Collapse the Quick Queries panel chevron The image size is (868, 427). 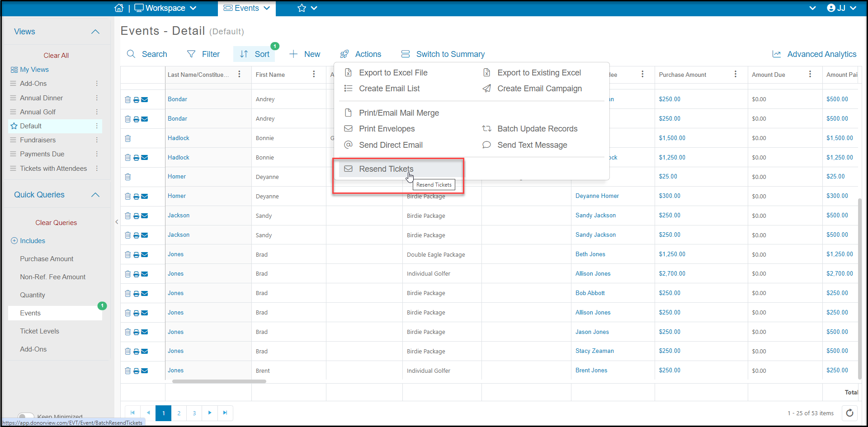(x=95, y=195)
